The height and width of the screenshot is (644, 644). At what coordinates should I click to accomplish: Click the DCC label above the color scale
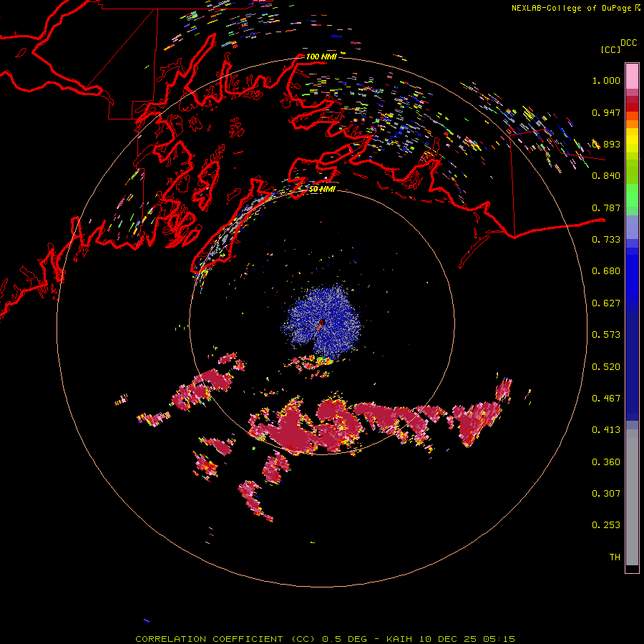coord(628,43)
